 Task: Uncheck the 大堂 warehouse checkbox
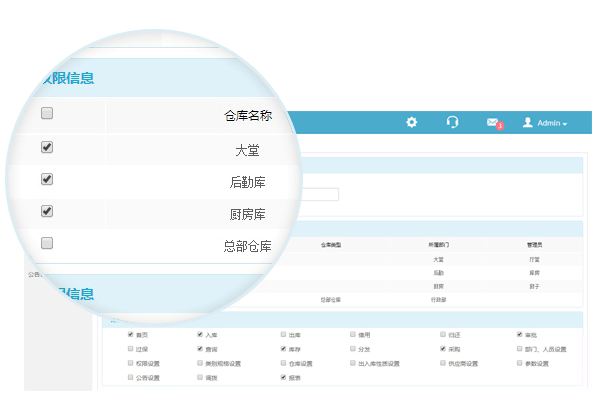click(47, 147)
